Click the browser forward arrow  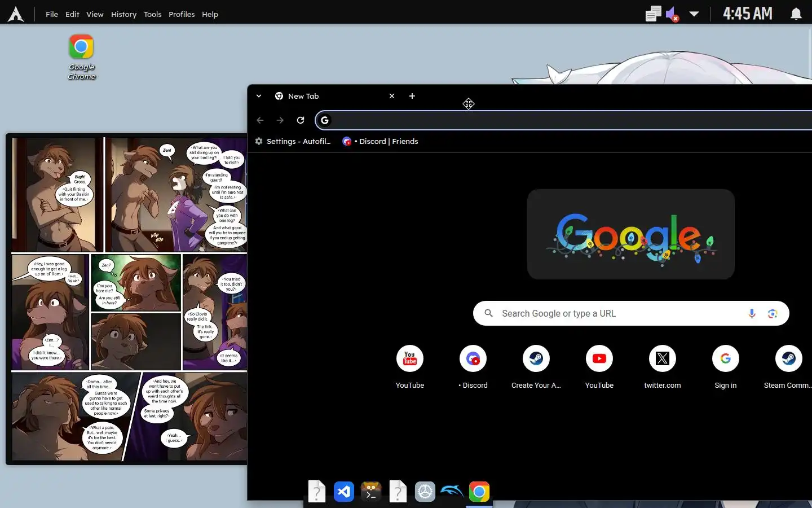coord(280,120)
